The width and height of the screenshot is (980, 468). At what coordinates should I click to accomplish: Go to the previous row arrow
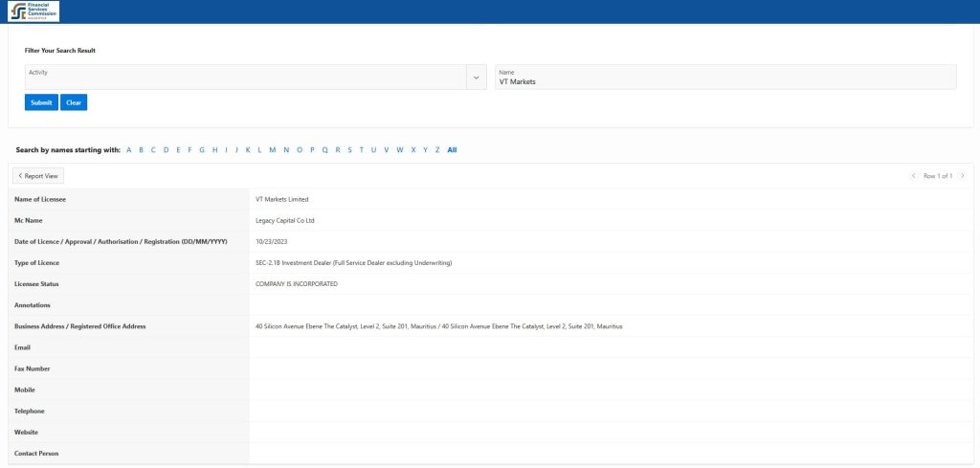pos(914,176)
